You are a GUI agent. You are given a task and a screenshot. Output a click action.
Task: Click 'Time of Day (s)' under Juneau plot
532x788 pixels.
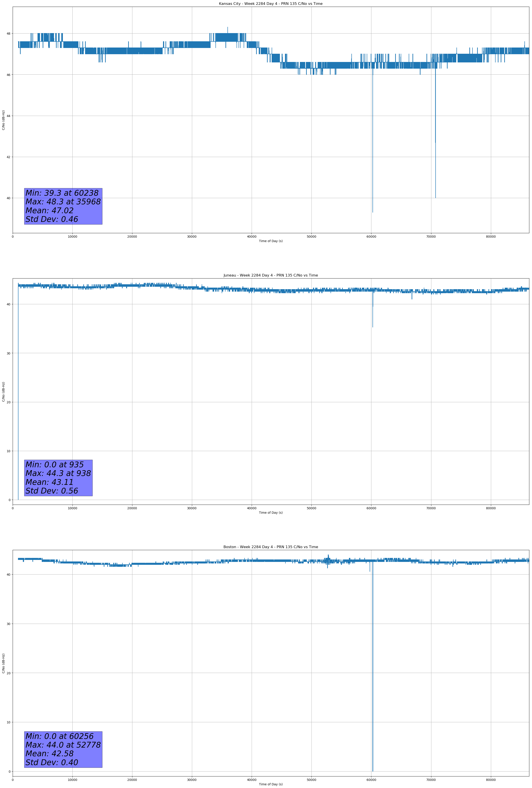[271, 513]
